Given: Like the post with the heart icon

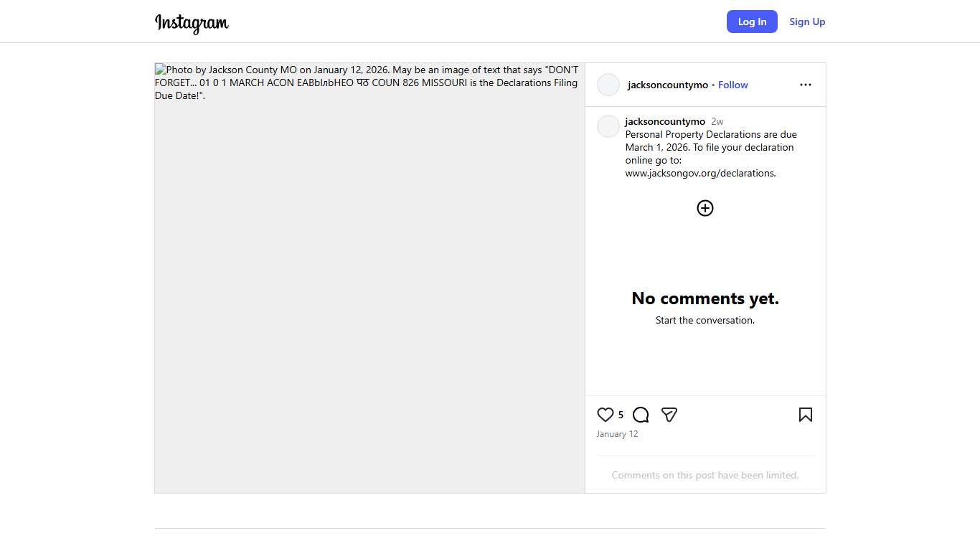Looking at the screenshot, I should coord(606,415).
